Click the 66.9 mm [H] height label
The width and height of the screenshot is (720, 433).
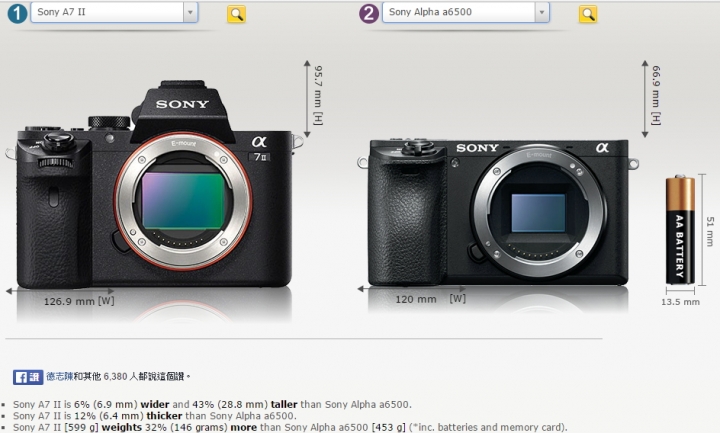coord(656,95)
